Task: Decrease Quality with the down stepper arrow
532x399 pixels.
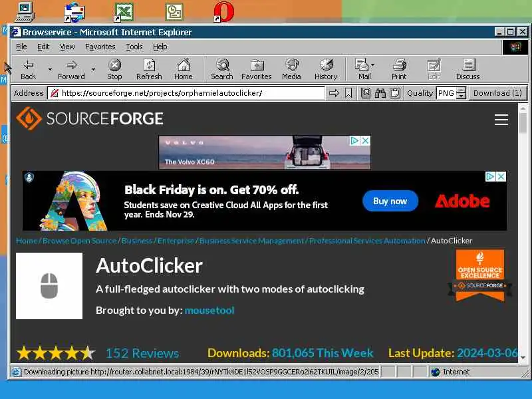Action: (461, 96)
